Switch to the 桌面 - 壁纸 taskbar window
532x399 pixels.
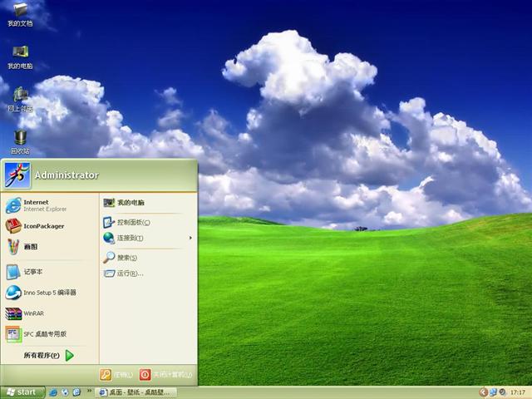click(x=135, y=392)
